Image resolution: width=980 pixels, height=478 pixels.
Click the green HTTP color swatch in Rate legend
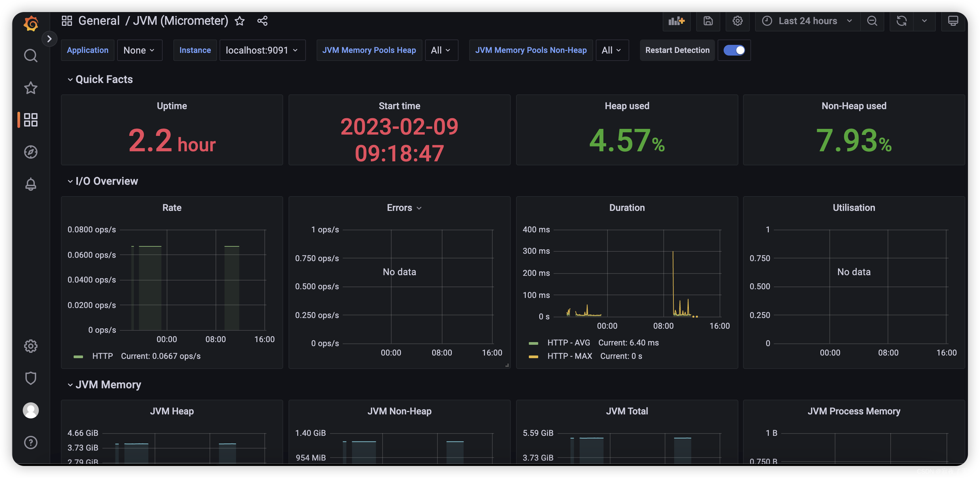click(78, 356)
